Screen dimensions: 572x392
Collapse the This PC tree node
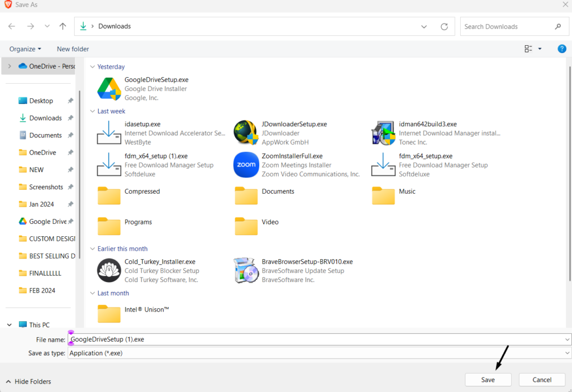point(10,324)
